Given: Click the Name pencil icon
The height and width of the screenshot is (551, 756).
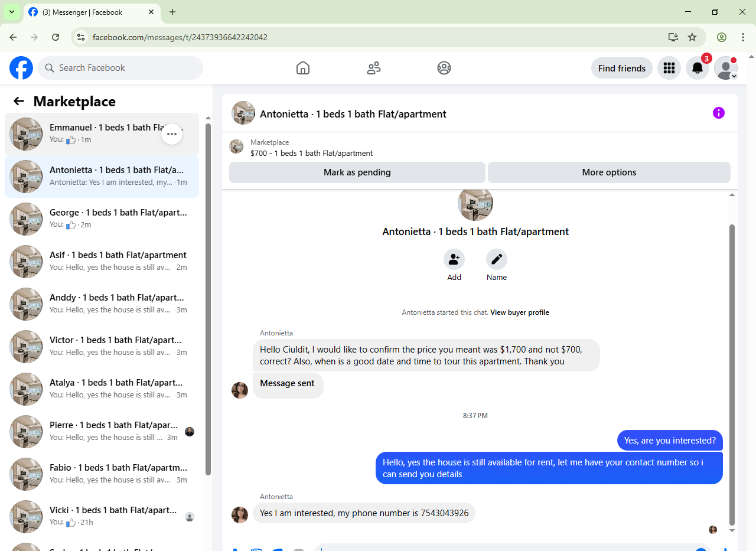Looking at the screenshot, I should click(x=497, y=259).
